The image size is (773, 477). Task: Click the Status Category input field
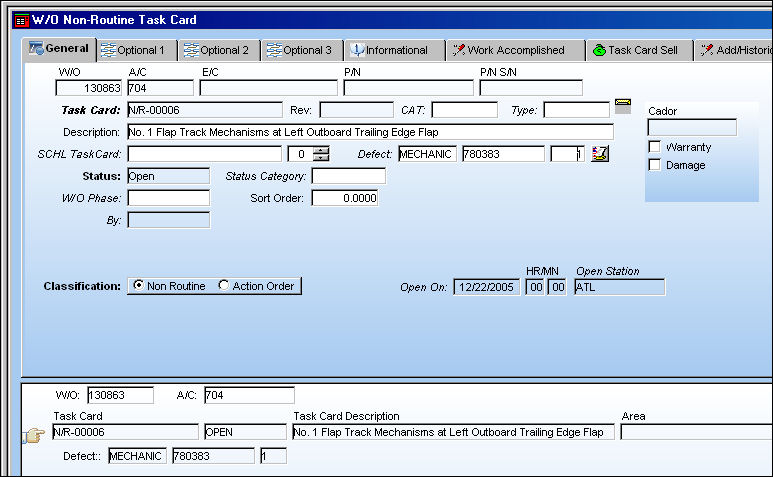(349, 176)
